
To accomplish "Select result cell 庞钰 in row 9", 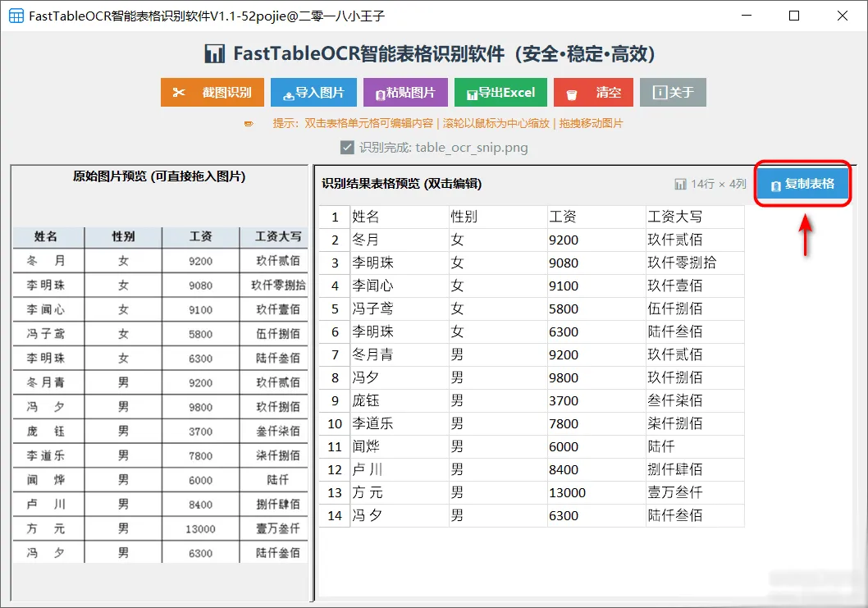I will point(399,400).
